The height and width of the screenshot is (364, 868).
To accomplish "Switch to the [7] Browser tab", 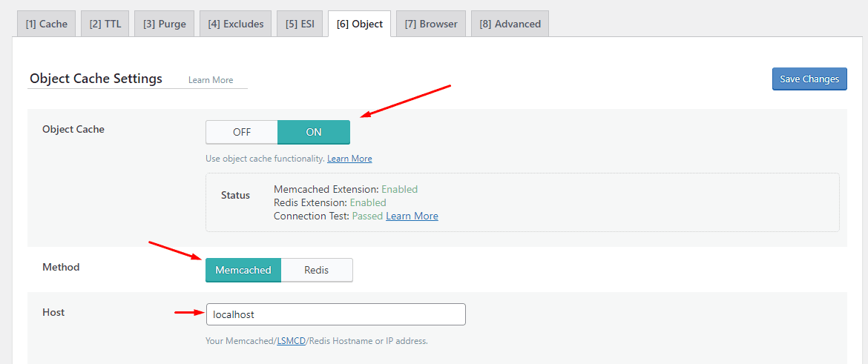I will click(x=431, y=24).
